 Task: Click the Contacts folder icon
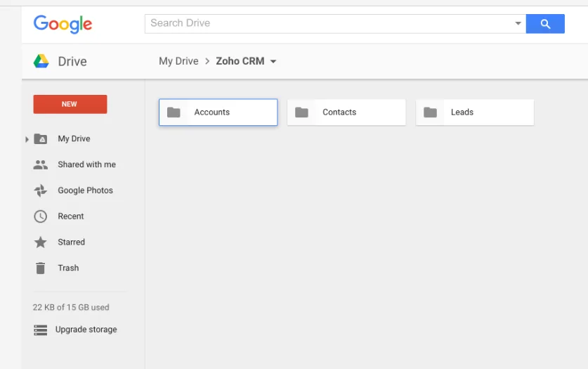click(x=301, y=112)
